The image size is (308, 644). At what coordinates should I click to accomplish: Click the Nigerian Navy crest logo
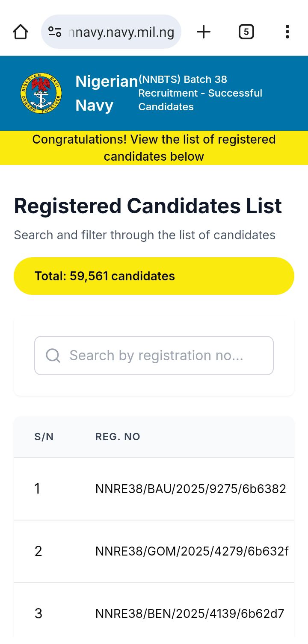[41, 93]
